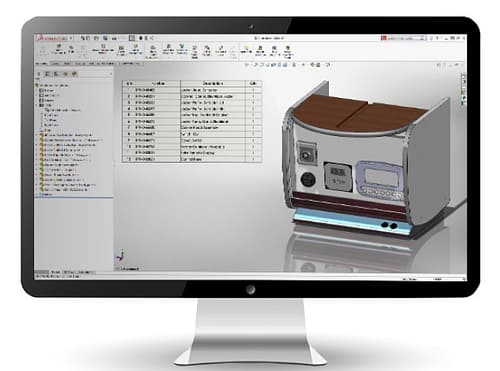Click the Move Component tool
The width and height of the screenshot is (500, 371).
click(136, 50)
